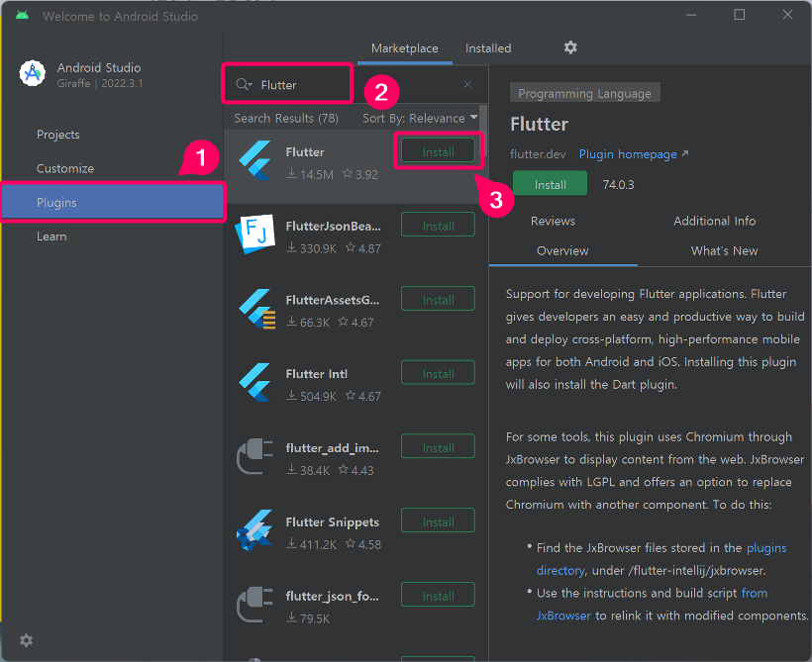Open Customize in the sidebar

(x=65, y=168)
